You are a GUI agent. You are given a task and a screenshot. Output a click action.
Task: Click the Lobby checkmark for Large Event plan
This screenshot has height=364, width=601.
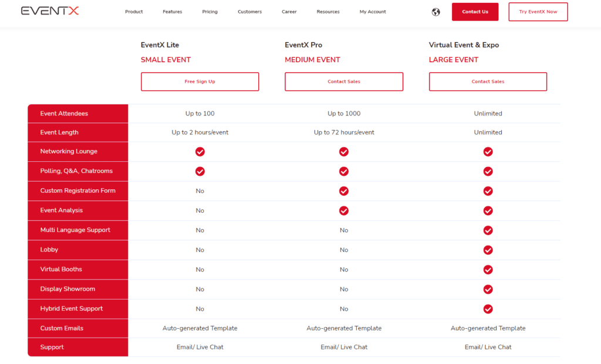(488, 250)
